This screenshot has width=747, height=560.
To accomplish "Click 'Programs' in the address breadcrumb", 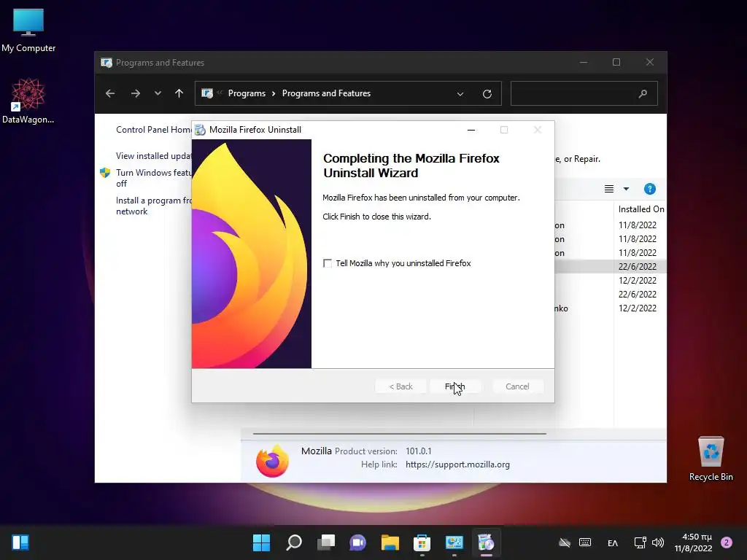I will point(247,93).
